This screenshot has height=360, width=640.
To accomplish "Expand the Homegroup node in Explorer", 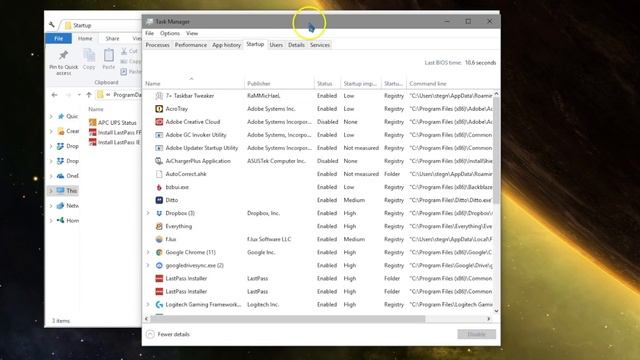I will [x=51, y=221].
